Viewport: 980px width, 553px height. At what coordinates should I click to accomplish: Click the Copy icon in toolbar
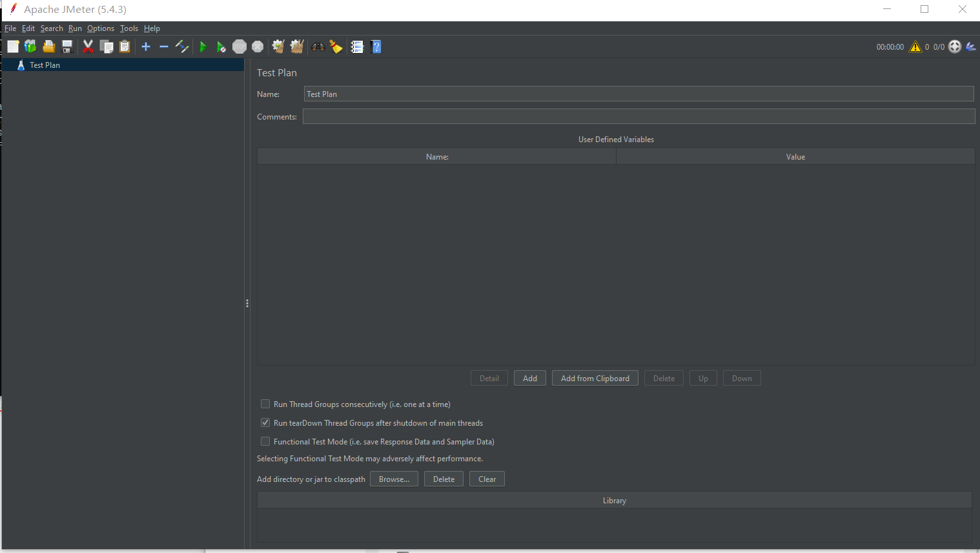click(x=107, y=47)
